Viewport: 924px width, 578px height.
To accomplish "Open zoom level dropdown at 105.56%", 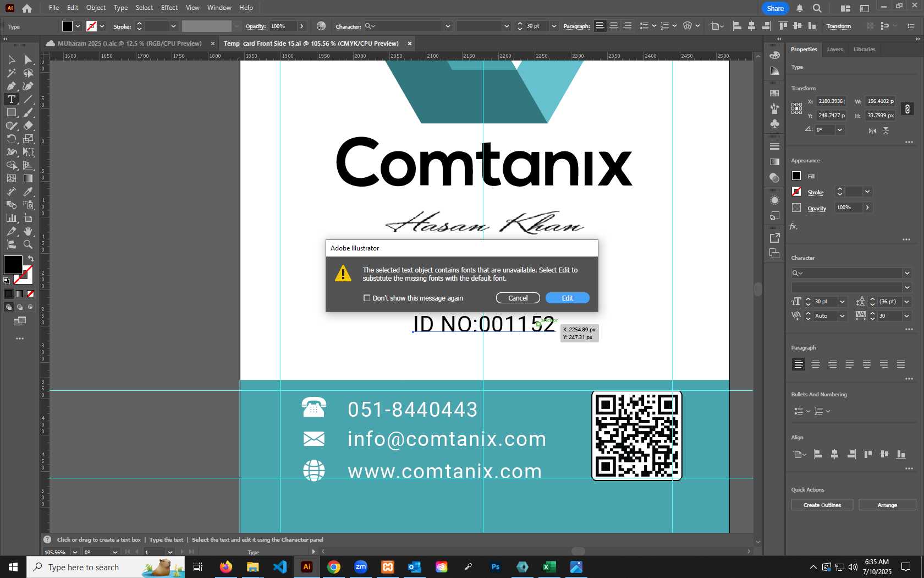I will 75,552.
